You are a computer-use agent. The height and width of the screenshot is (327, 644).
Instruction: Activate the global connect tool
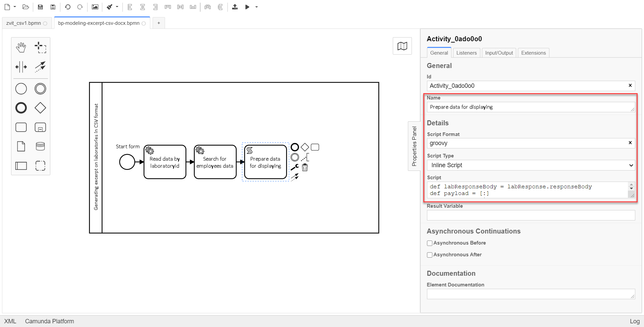click(40, 67)
